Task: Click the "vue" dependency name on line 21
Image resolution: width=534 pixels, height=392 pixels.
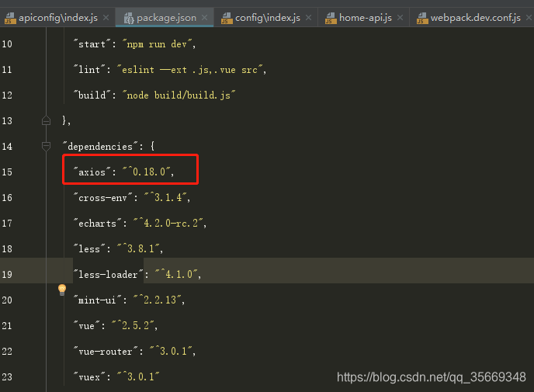Action: (86, 325)
